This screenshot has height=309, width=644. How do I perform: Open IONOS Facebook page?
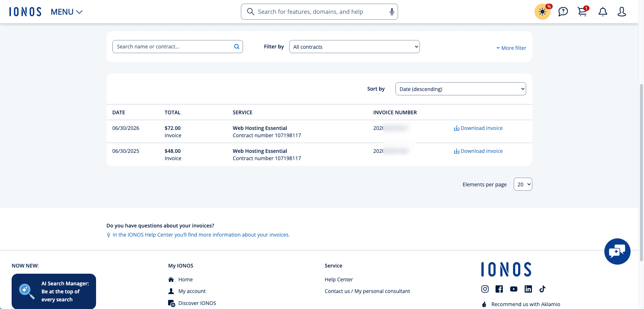click(499, 289)
